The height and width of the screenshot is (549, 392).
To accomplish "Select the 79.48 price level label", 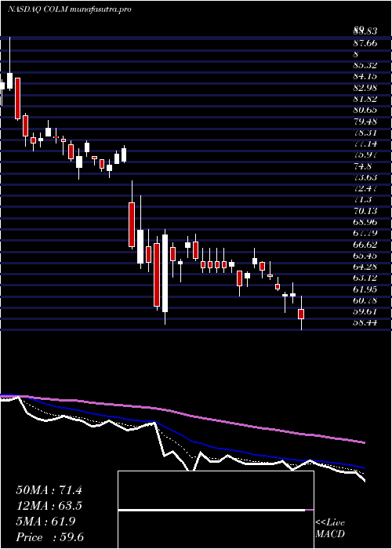I will pyautogui.click(x=365, y=122).
